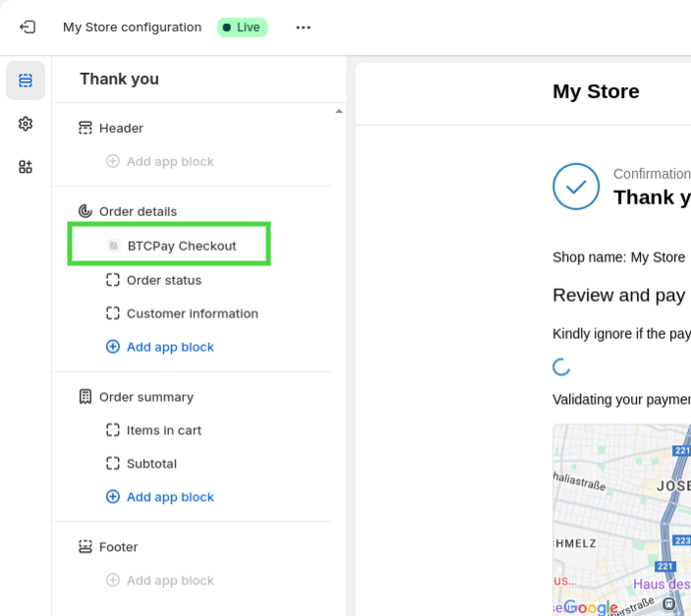
Task: Click the My Store preview heading
Action: tap(596, 91)
